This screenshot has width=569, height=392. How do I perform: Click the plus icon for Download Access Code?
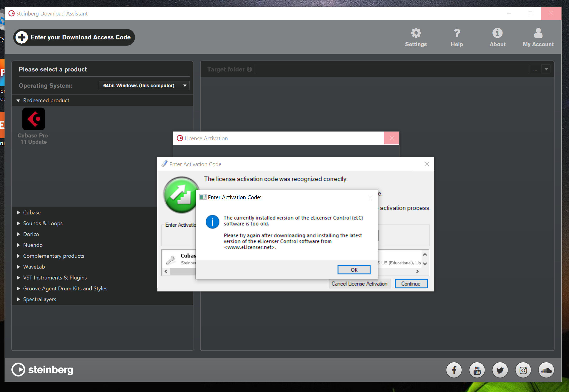tap(22, 37)
